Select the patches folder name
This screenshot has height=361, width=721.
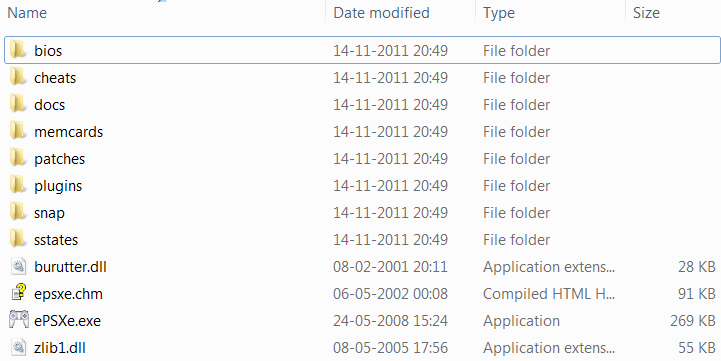59,159
